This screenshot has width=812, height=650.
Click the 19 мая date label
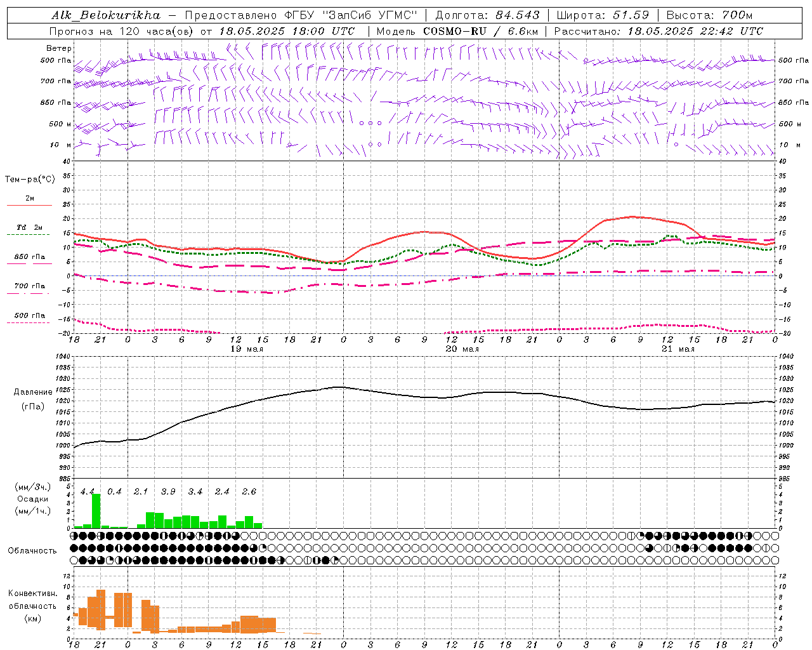(247, 349)
